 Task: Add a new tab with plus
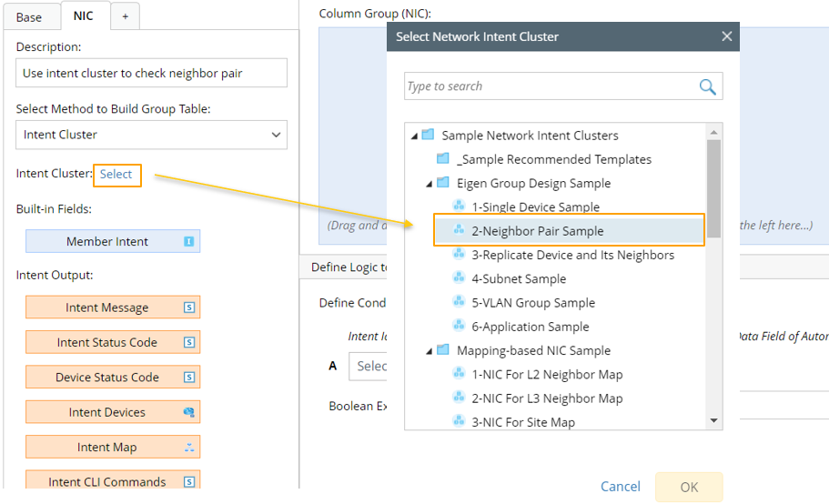tap(125, 16)
